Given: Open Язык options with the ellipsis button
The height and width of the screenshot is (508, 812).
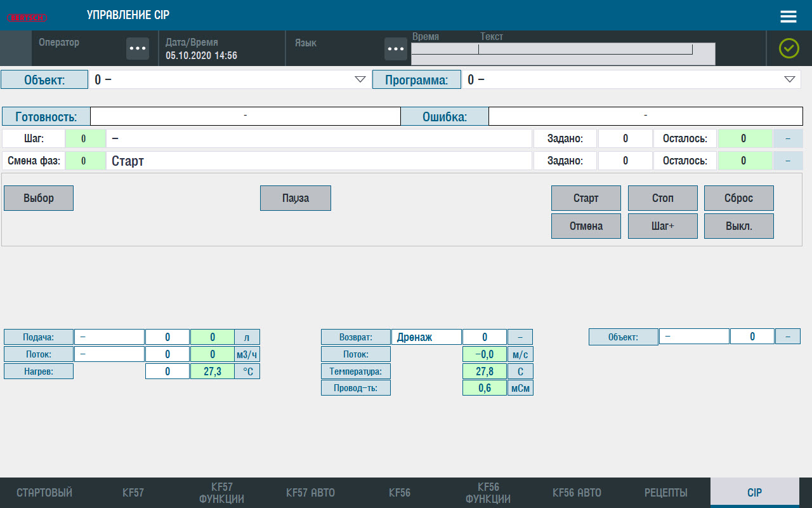Looking at the screenshot, I should (395, 49).
